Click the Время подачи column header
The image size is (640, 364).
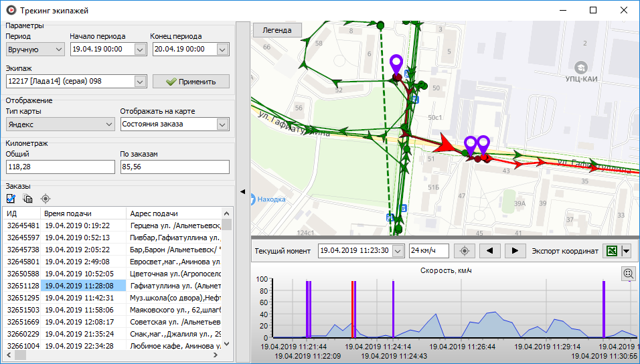[x=83, y=213]
